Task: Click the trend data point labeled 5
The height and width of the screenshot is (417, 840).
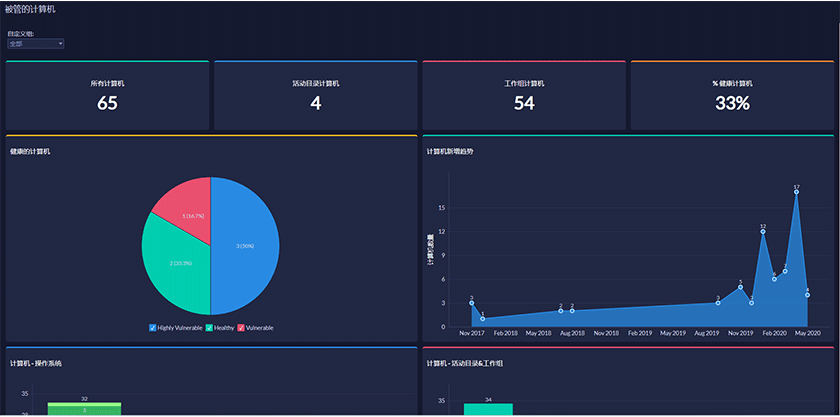Action: pyautogui.click(x=740, y=287)
